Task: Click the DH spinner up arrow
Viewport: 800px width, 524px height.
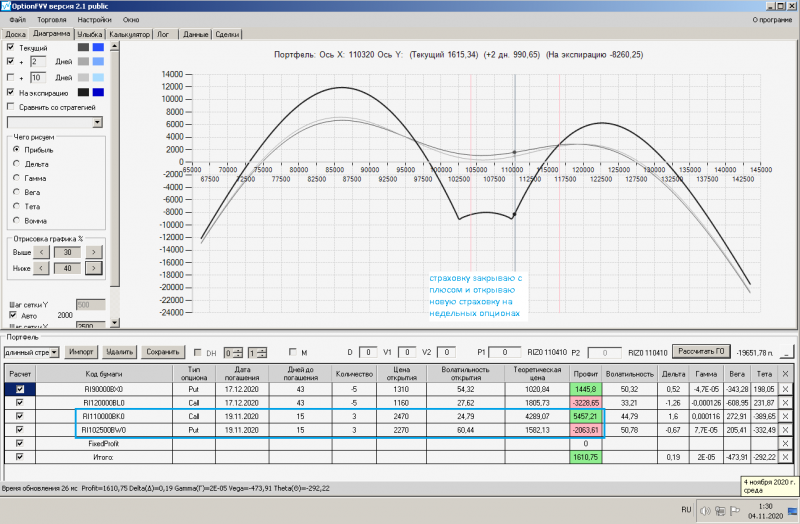Action: click(240, 349)
